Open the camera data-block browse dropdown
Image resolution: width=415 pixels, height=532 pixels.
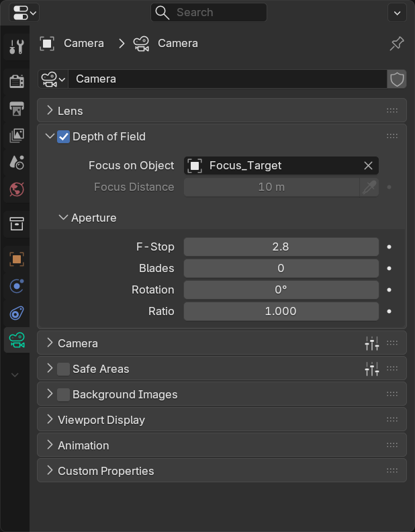(x=53, y=79)
